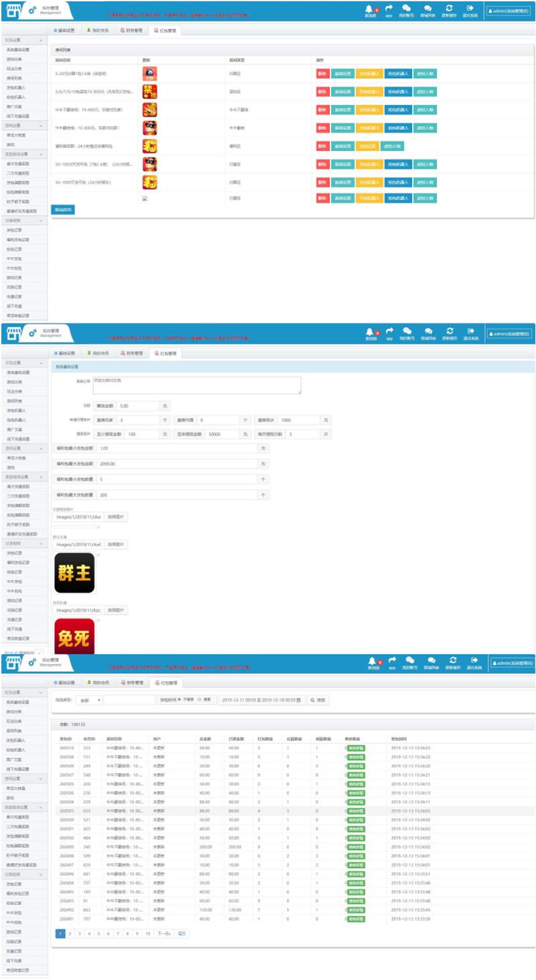Click the notification bell above the room list
Screen dimensions: 536x980
(x=370, y=9)
